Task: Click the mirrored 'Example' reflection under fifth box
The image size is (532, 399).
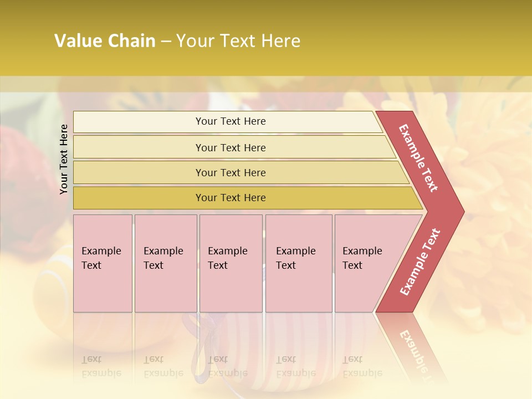Action: click(362, 374)
